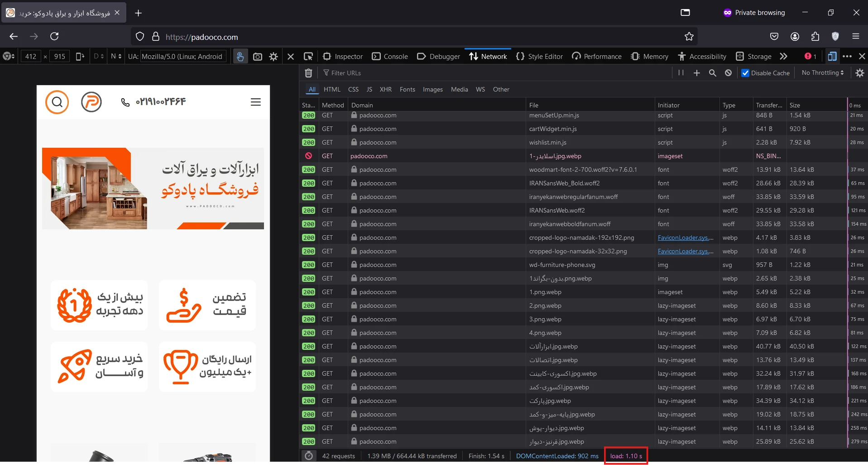Go back to the previous page

pyautogui.click(x=14, y=36)
